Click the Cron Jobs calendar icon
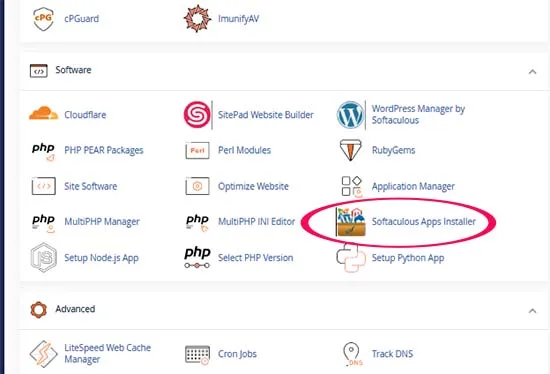The height and width of the screenshot is (374, 550). [197, 354]
